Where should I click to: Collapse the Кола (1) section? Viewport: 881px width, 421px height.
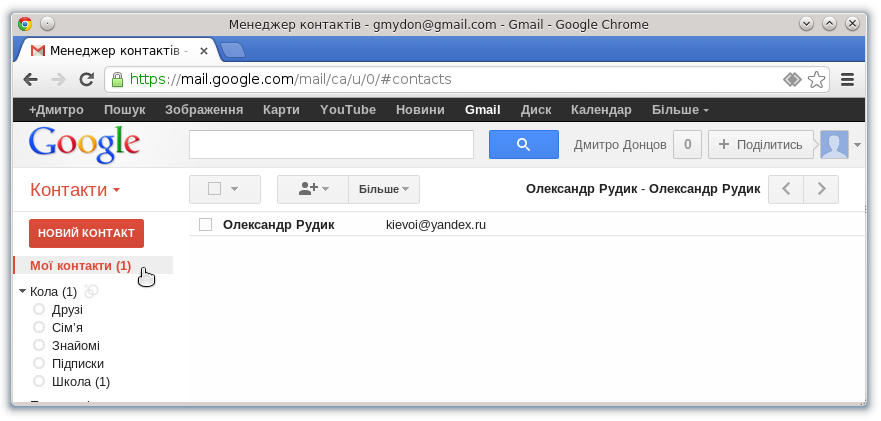pyautogui.click(x=22, y=291)
